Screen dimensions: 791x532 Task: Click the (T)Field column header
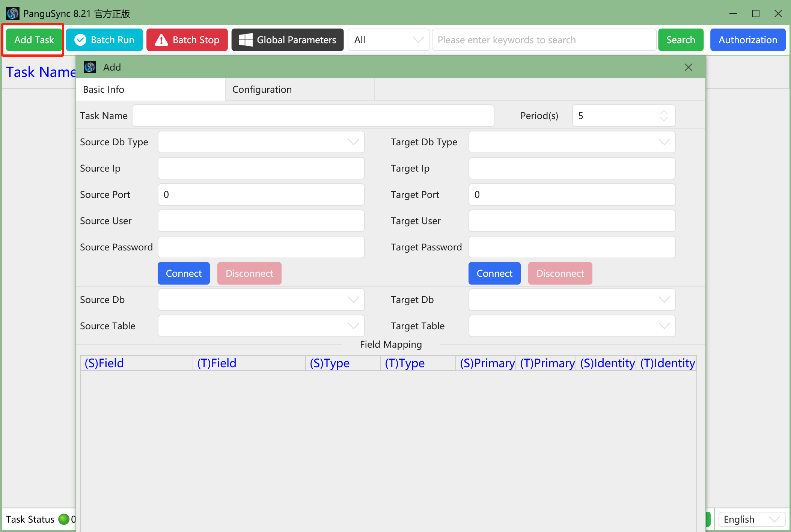pyautogui.click(x=249, y=363)
